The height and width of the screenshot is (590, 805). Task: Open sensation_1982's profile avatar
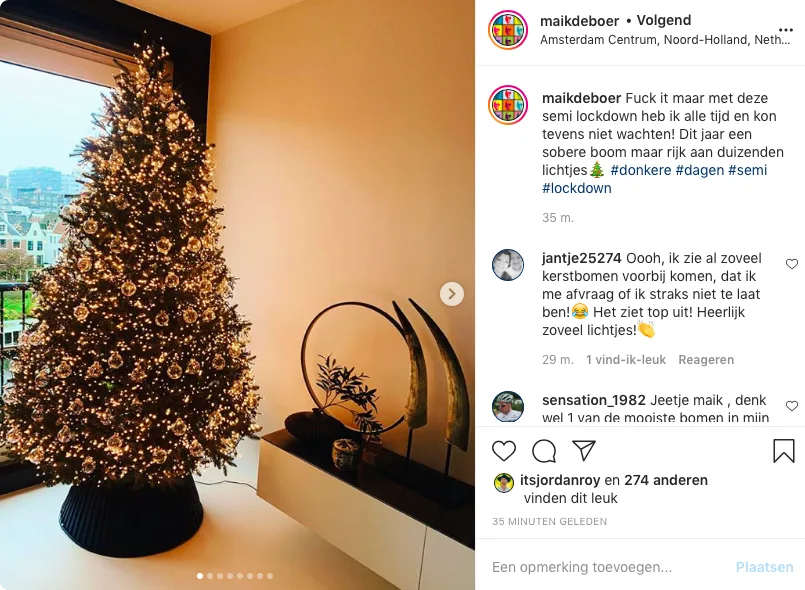pyautogui.click(x=508, y=407)
